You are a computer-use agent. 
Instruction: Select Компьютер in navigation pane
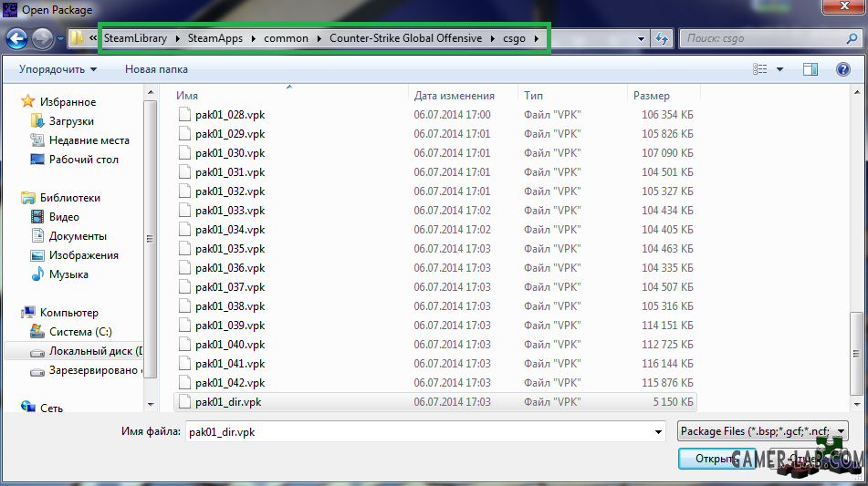pyautogui.click(x=69, y=313)
